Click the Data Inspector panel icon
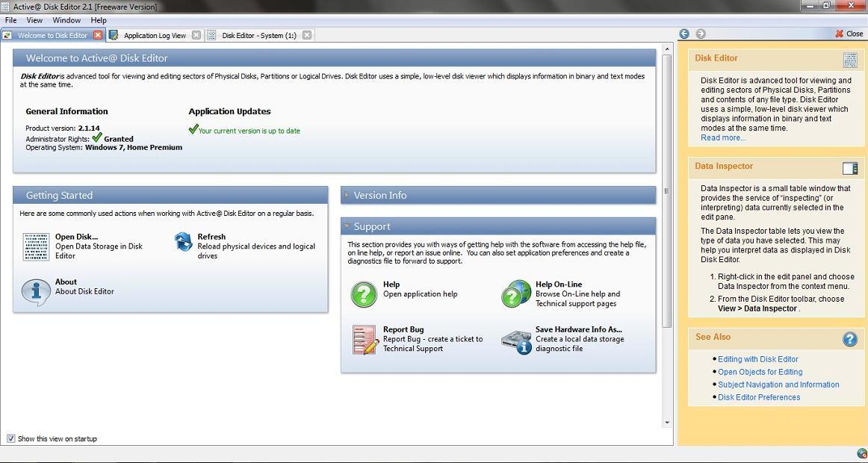The height and width of the screenshot is (463, 868). 850,167
